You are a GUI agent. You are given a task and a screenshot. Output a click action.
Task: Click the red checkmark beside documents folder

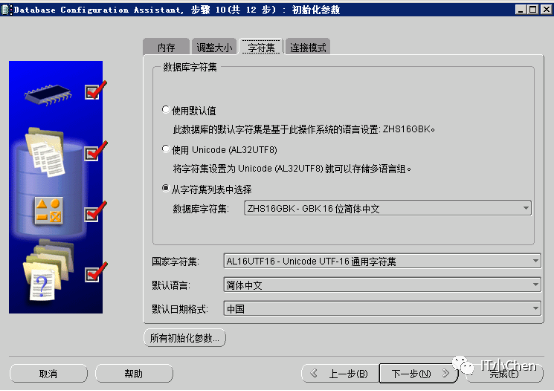tap(96, 151)
